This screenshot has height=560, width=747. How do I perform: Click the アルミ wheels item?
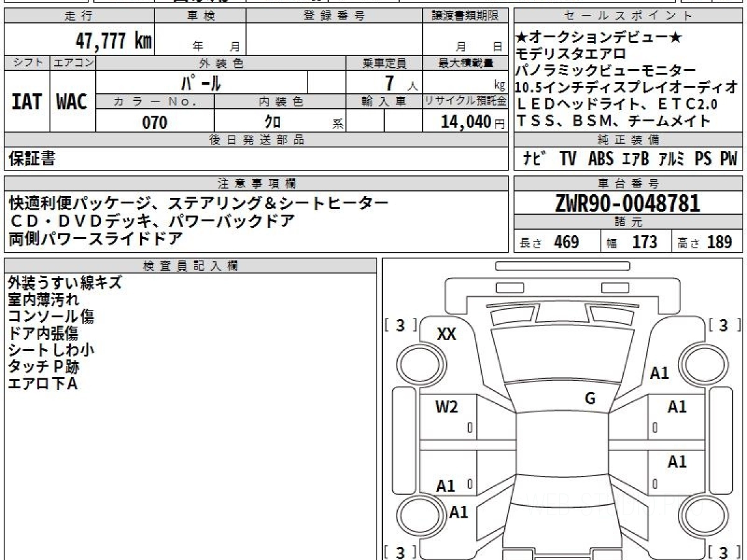(671, 159)
